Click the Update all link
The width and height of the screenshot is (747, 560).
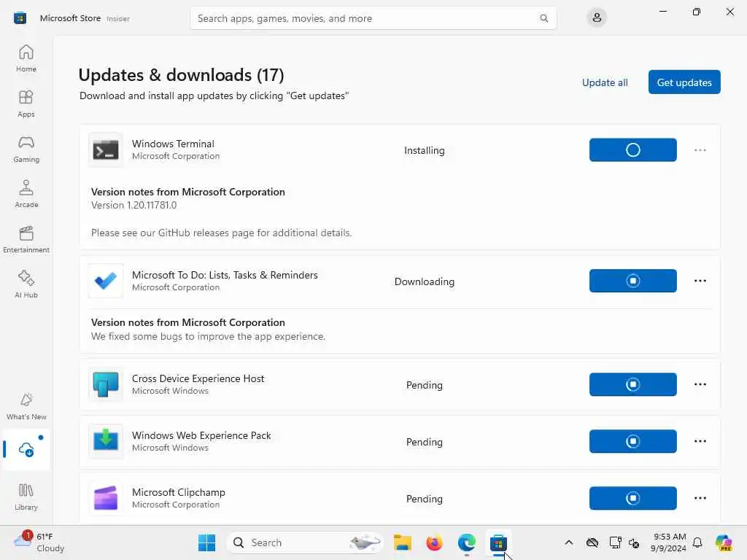(x=605, y=82)
